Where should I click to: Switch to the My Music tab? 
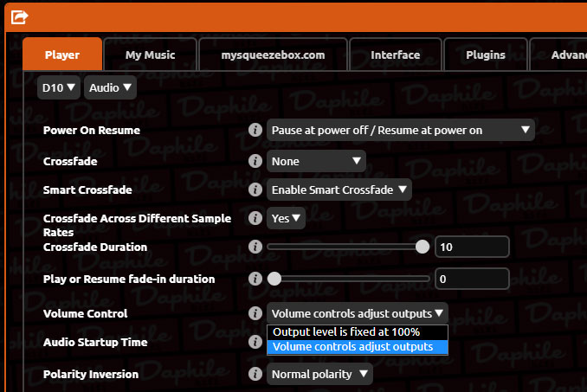(150, 55)
